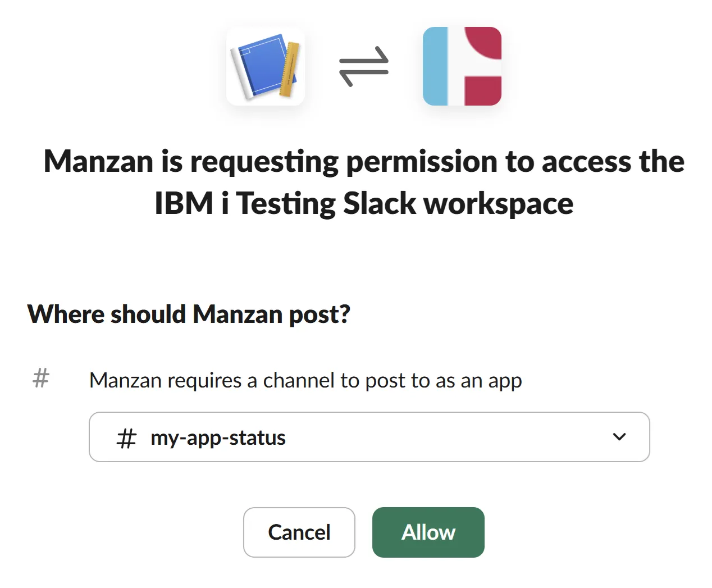Click the hash symbol inside the channel selector

126,438
